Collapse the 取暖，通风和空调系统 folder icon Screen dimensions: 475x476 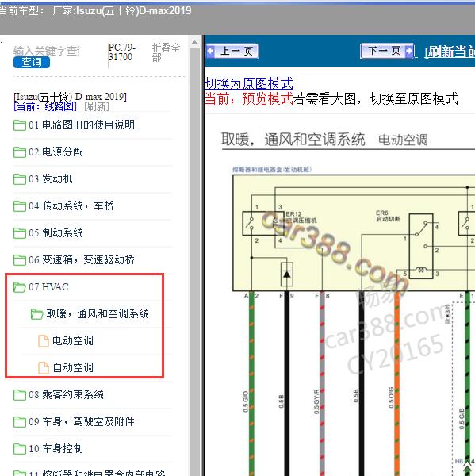pos(37,314)
